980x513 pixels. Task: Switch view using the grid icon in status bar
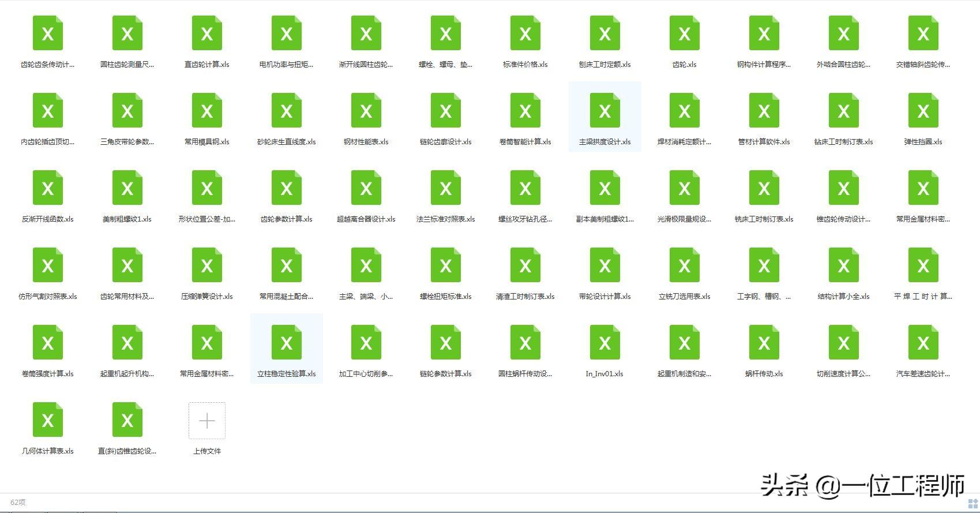coord(973,504)
